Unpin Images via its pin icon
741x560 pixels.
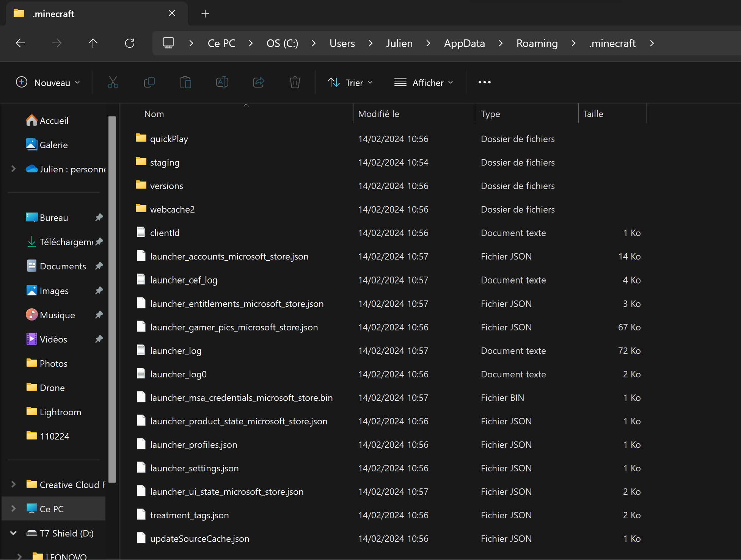[x=99, y=291]
